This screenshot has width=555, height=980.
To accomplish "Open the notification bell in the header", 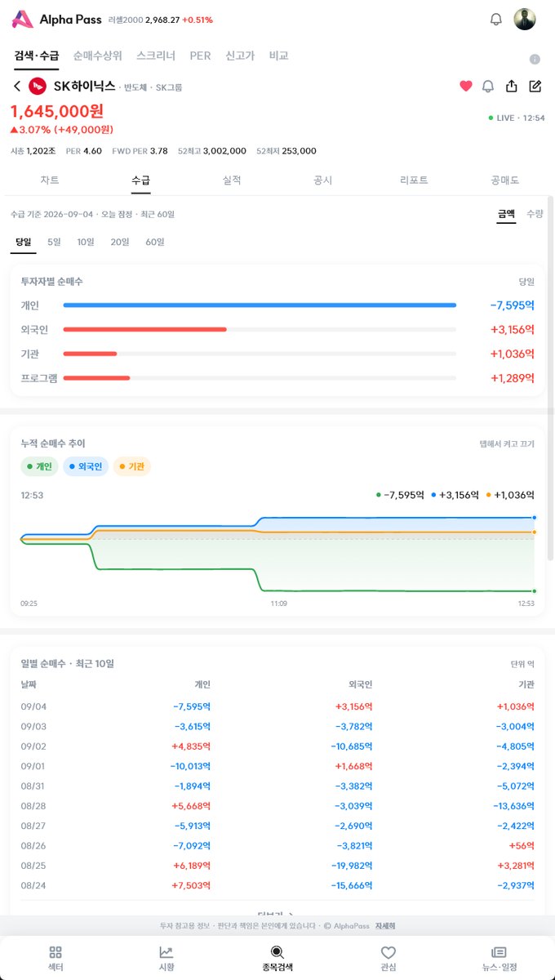I will 495,20.
